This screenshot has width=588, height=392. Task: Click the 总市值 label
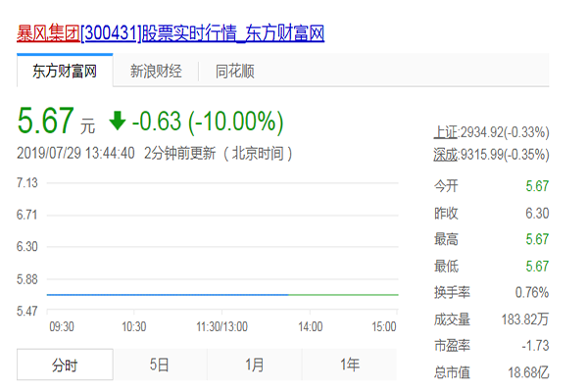click(452, 372)
